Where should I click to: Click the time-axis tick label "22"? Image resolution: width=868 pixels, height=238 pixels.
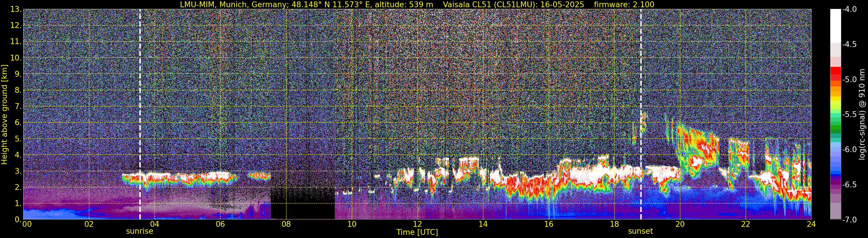click(x=746, y=224)
